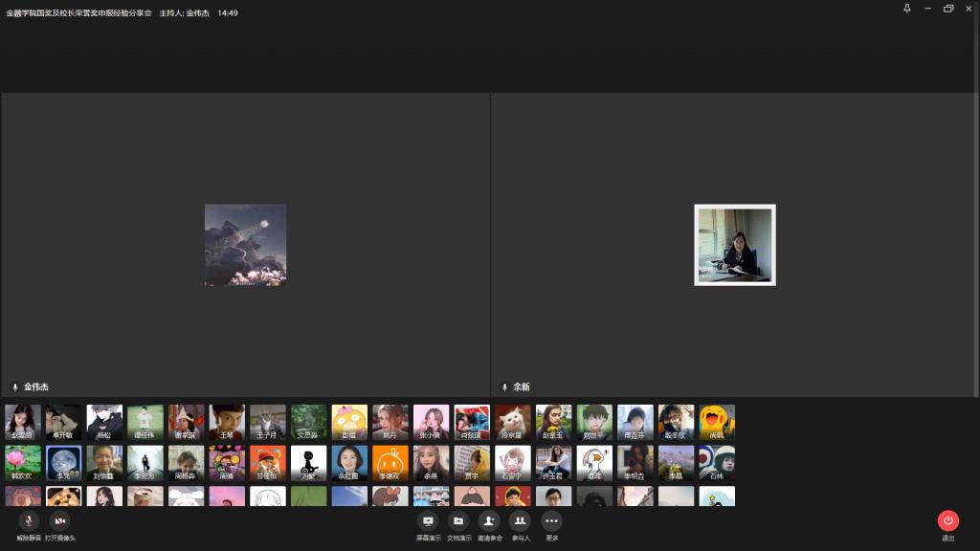Restore down the meeting window

[x=948, y=9]
